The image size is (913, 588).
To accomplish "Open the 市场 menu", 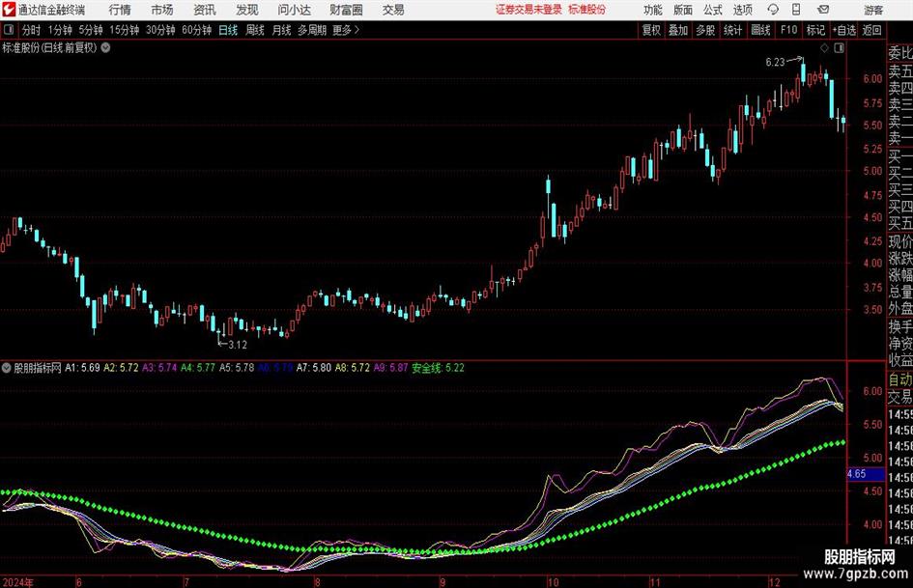I will 162,10.
